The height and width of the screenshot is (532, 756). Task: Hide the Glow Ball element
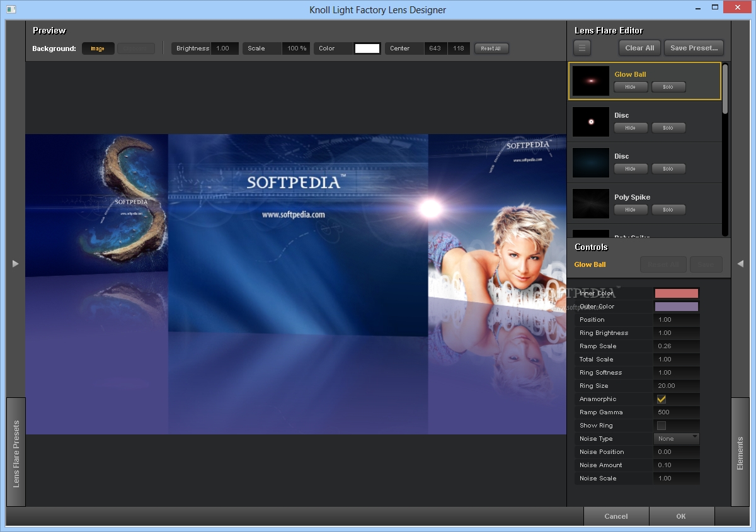click(x=631, y=87)
